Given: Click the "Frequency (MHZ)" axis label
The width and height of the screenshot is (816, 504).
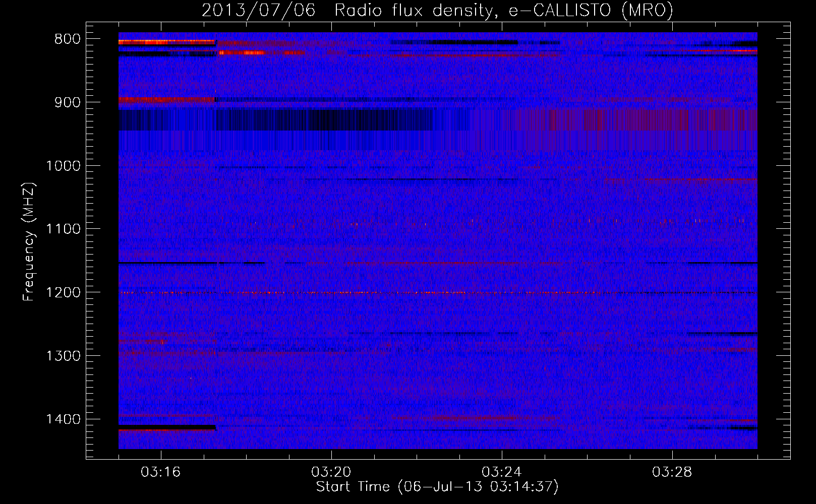Looking at the screenshot, I should (x=29, y=241).
